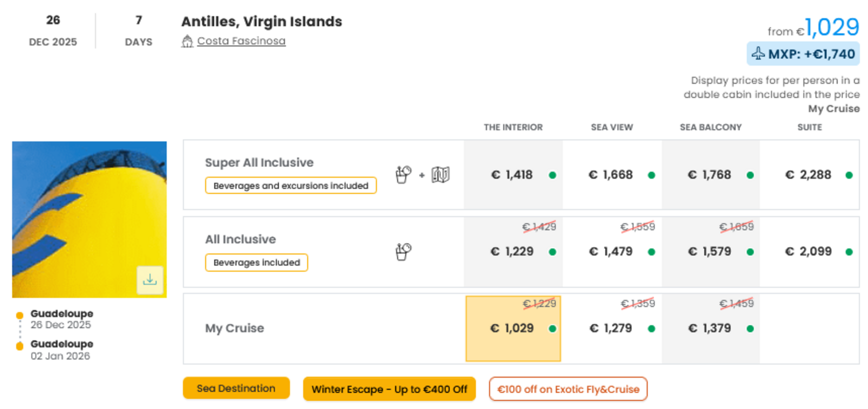Viewport: 868px width, 409px height.
Task: Click Winter Escape - Up to €400 Off
Action: pyautogui.click(x=389, y=389)
